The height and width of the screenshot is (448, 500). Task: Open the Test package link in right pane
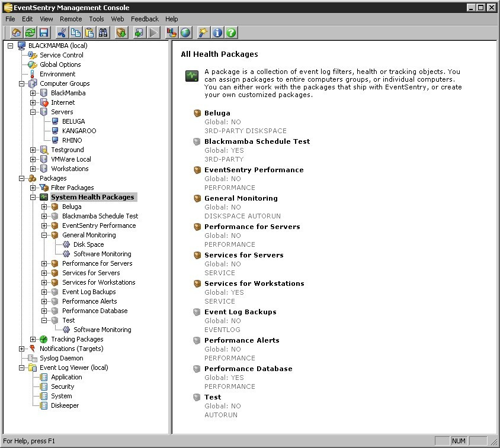coord(213,397)
